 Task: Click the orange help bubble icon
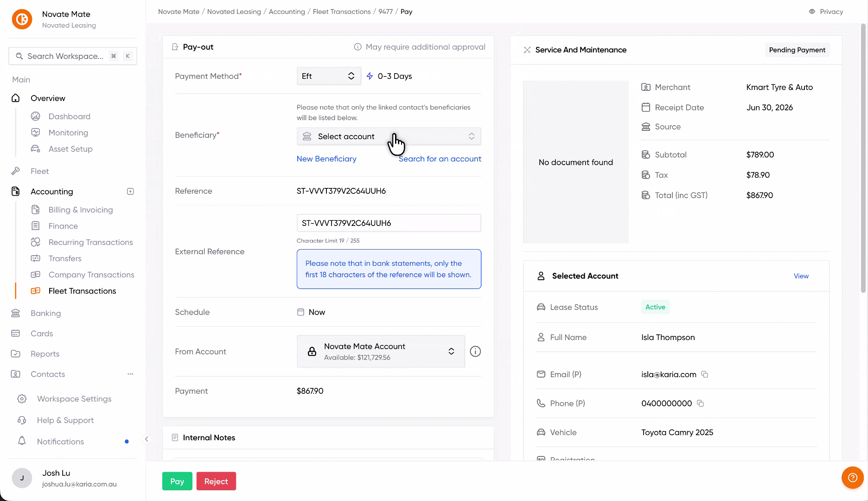pos(852,477)
